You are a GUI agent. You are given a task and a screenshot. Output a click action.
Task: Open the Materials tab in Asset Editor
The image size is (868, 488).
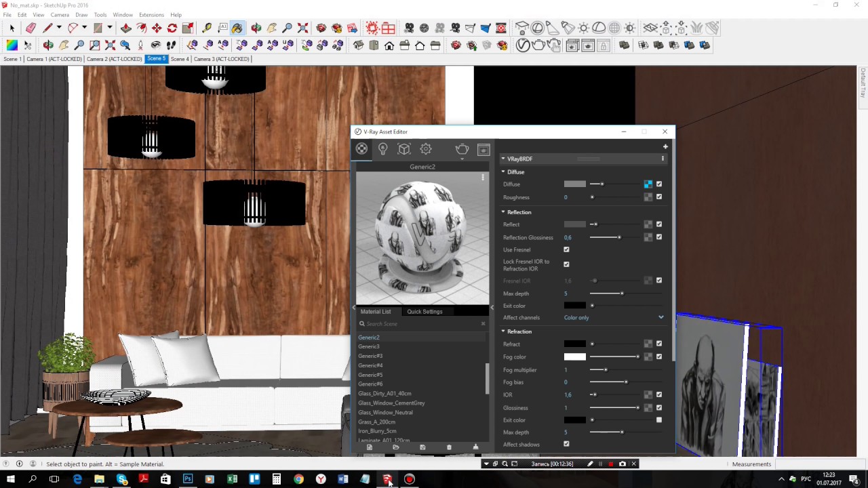coord(361,149)
